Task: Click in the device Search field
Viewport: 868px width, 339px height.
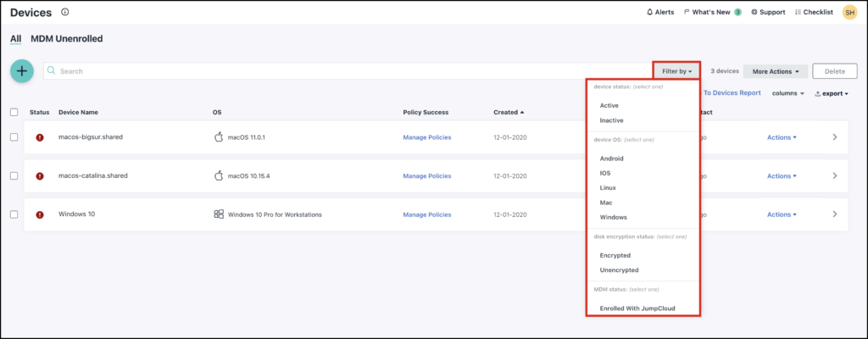Action: [x=339, y=71]
